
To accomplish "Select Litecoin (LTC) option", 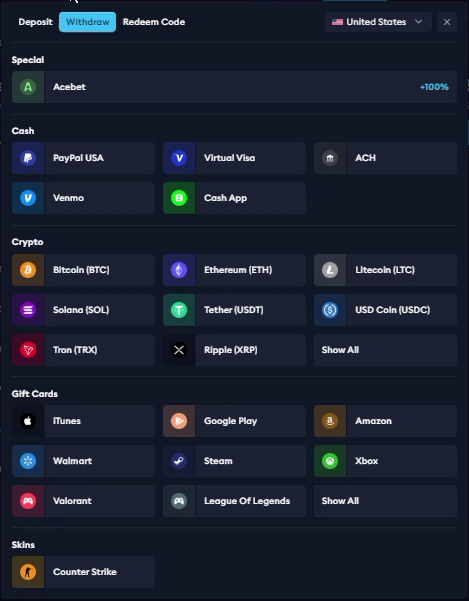I will [385, 270].
